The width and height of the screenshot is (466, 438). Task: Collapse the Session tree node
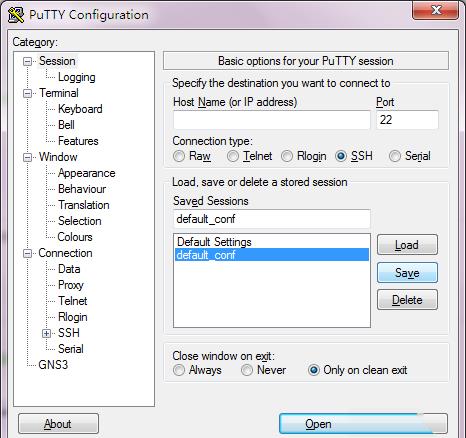(27, 61)
